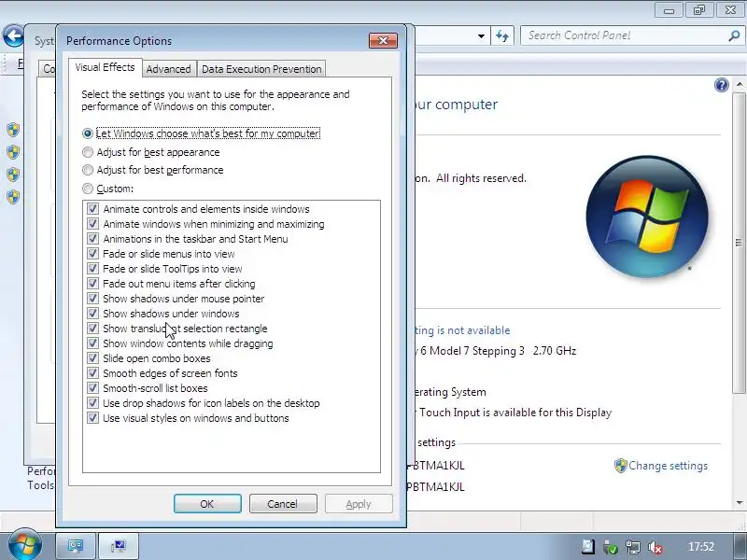Close the Performance Options dialog

(x=383, y=40)
